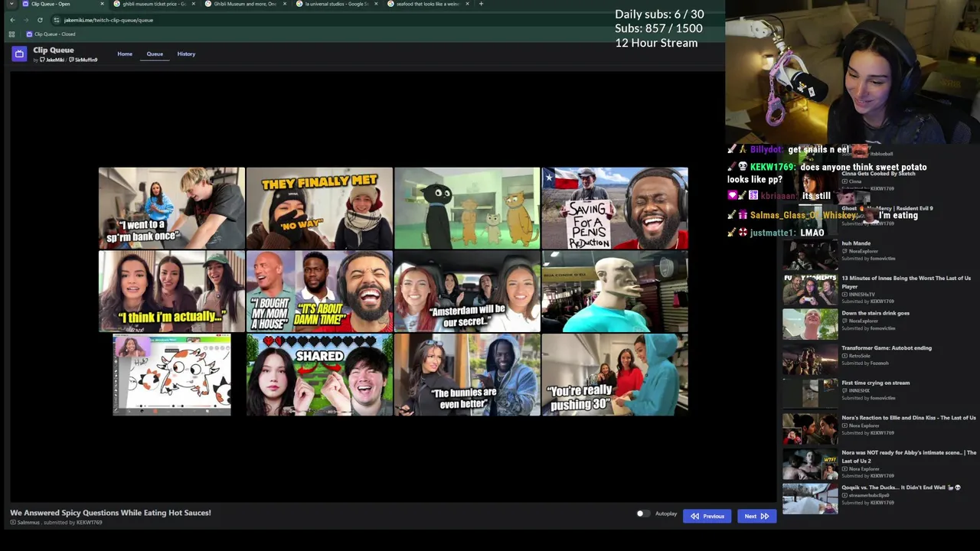The height and width of the screenshot is (551, 980).
Task: Select 'First time crying on stream' clip
Action: coord(878,393)
